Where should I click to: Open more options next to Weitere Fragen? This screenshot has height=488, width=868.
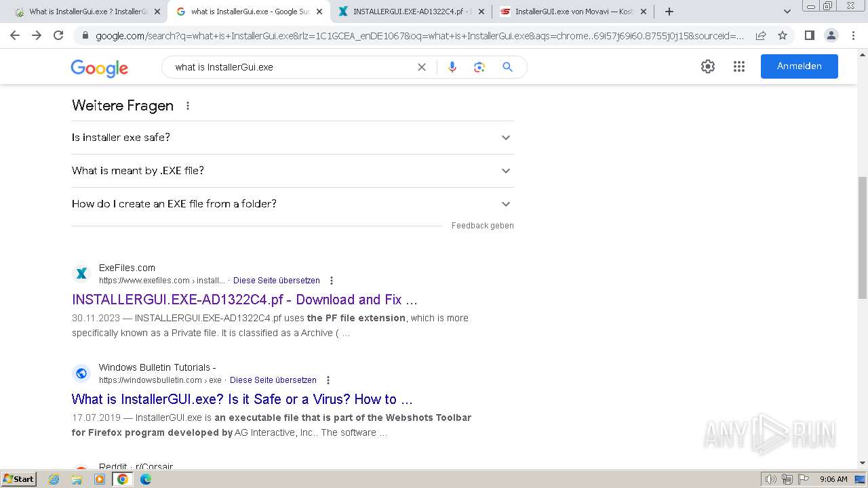[x=188, y=106]
